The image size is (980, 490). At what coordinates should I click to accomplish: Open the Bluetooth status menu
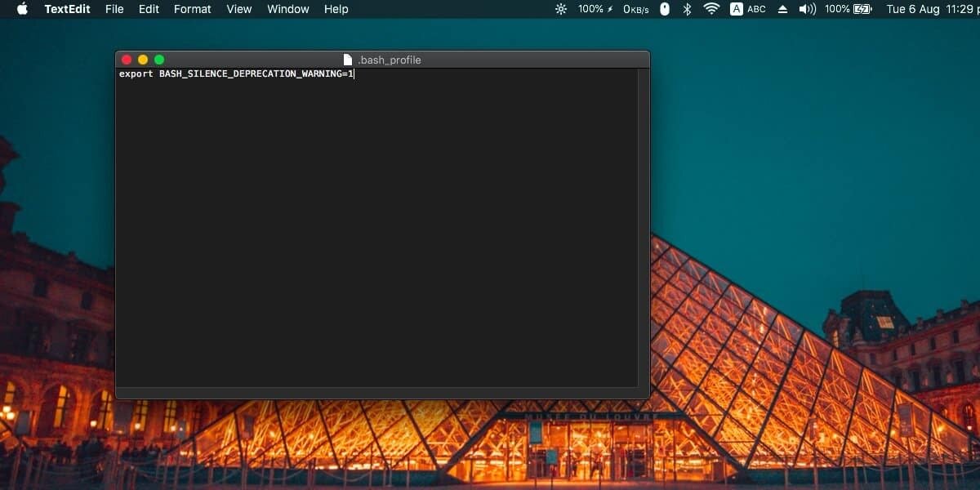coord(687,9)
